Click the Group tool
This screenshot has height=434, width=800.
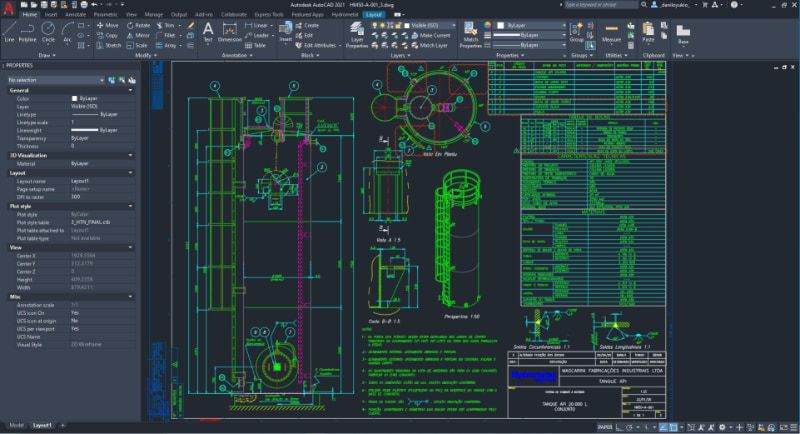pos(576,32)
